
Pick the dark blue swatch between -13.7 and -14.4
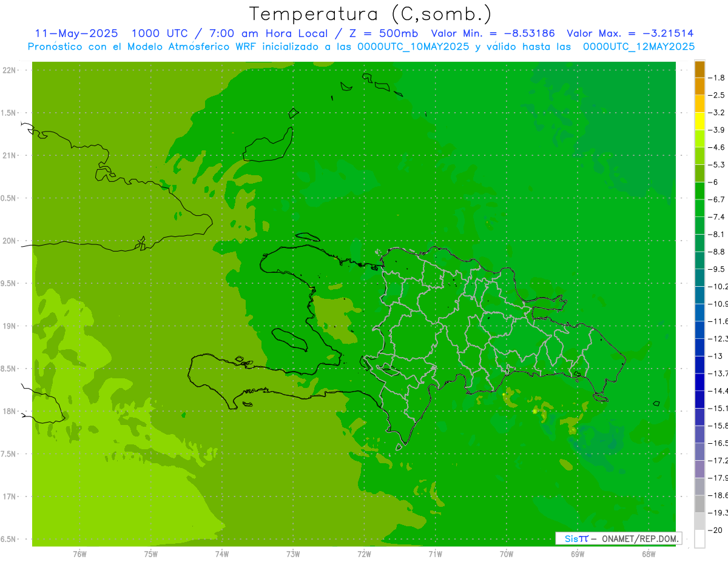699,382
